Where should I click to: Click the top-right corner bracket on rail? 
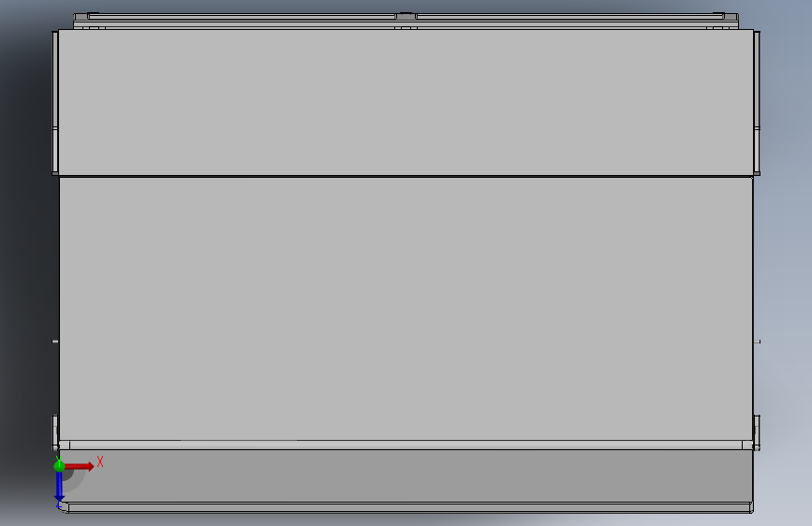click(x=730, y=17)
